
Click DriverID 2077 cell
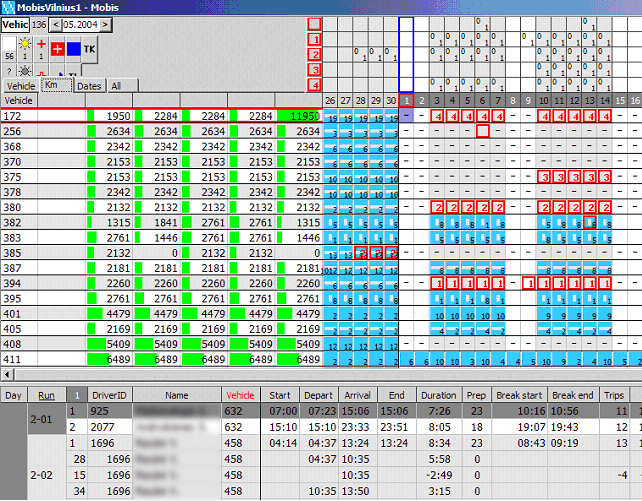[110, 427]
